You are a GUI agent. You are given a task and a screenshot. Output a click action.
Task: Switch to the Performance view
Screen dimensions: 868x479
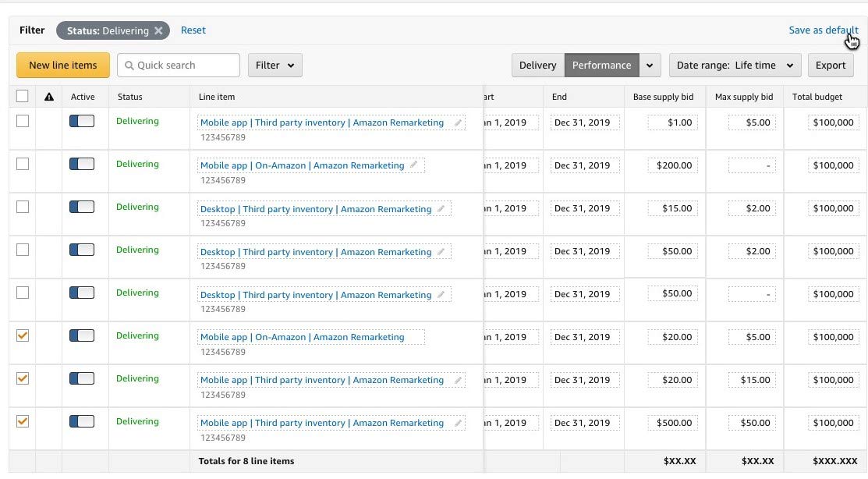coord(601,65)
